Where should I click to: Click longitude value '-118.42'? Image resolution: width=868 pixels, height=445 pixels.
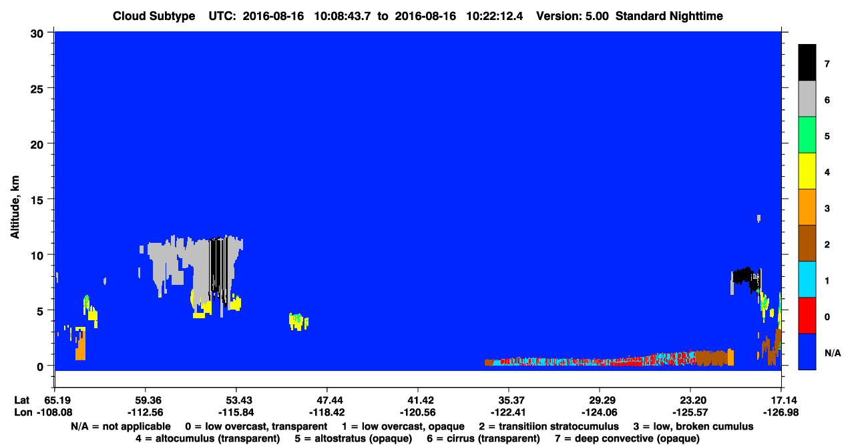click(x=326, y=412)
